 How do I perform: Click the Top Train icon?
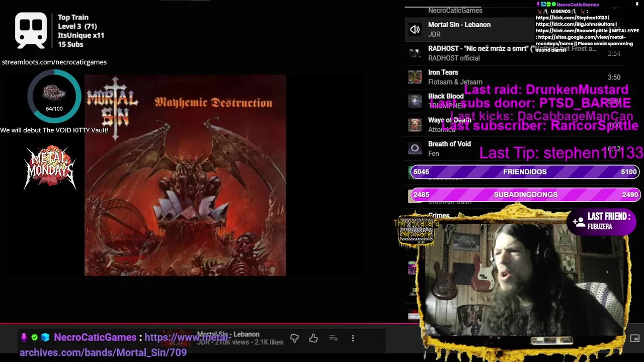(31, 31)
